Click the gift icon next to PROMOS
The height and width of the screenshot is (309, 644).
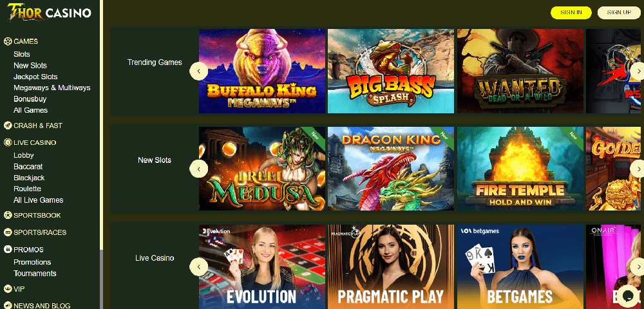7,249
